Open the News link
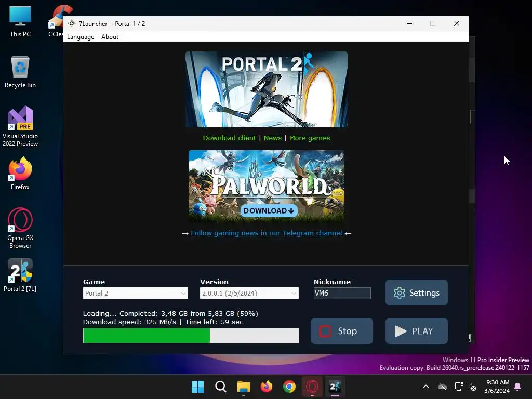532x399 pixels. click(x=273, y=138)
